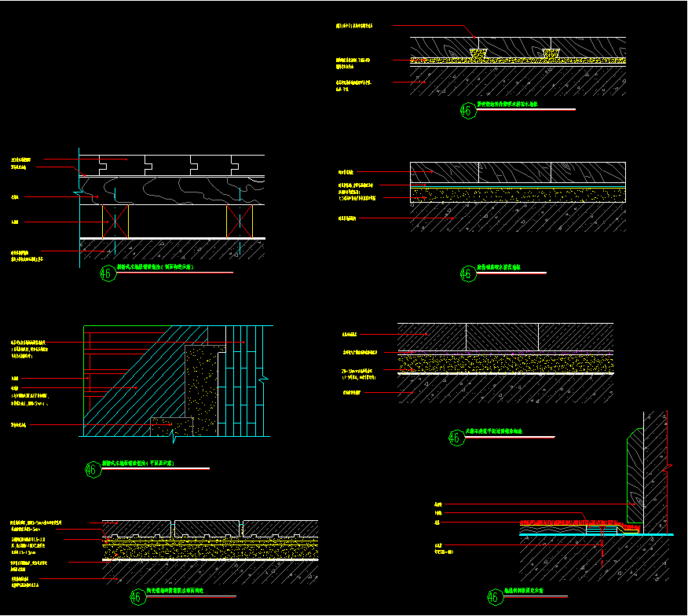Select the 46 tag below the trapezoid-groove wood detail
Viewport: 688px width, 616px height.
468,111
